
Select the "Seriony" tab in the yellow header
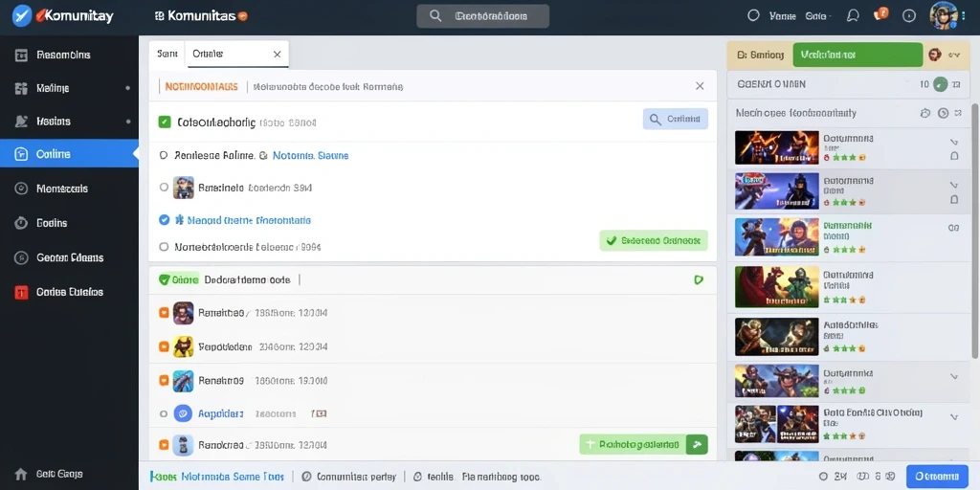760,55
